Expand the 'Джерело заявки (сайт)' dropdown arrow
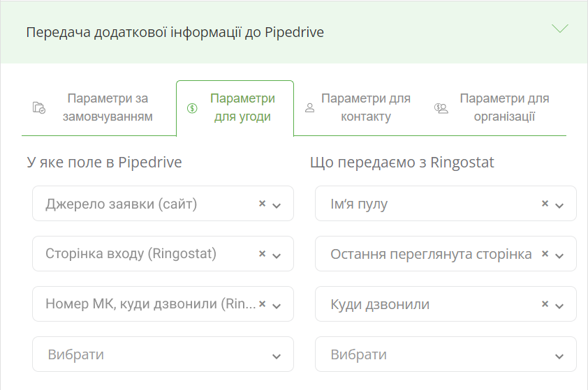 coord(277,205)
